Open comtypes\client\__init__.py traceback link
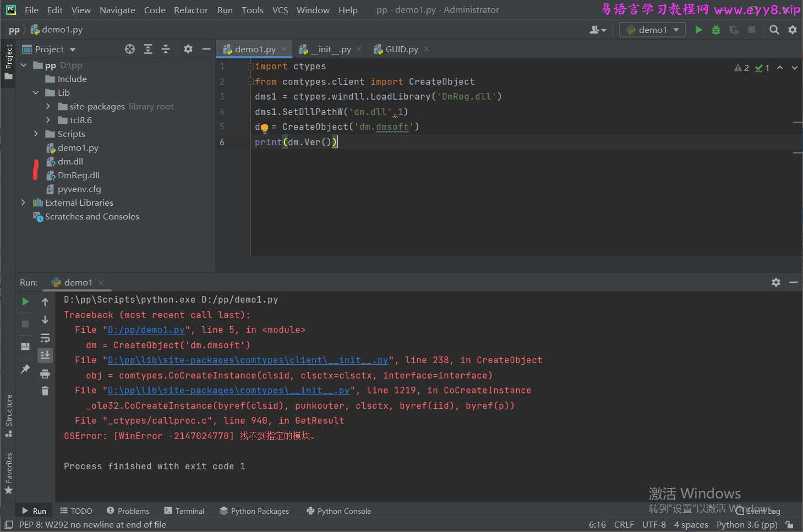Screen dimensions: 803x532 [248, 360]
